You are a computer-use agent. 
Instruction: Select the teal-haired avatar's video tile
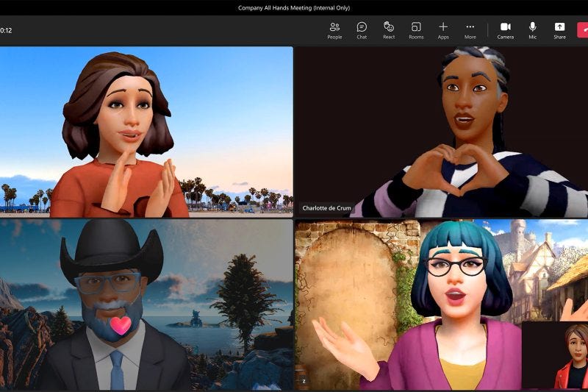[x=409, y=304]
